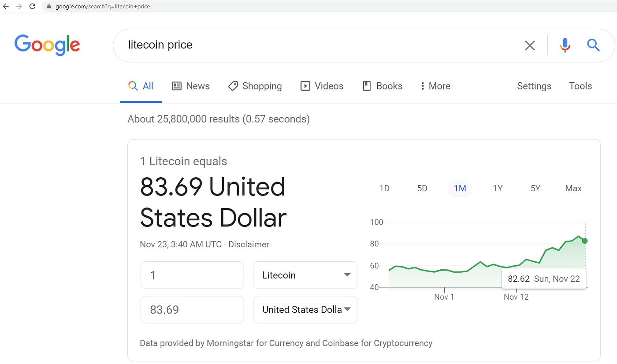Select the 5Y chart range
This screenshot has height=364, width=617.
[535, 189]
